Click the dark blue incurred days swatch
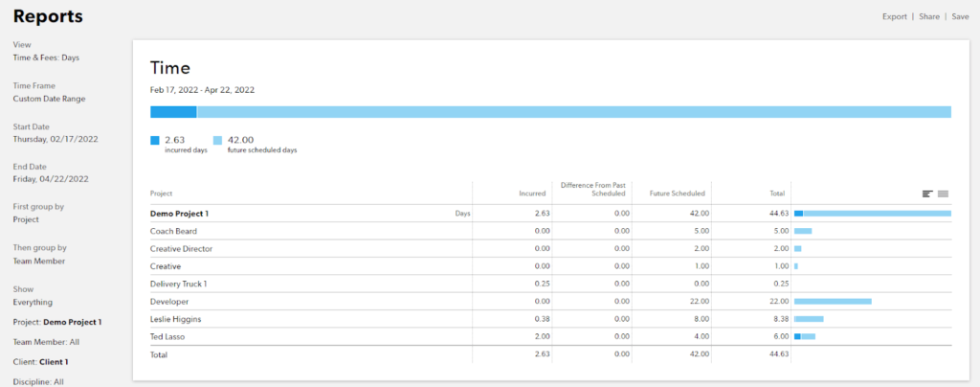This screenshot has width=980, height=387. [x=155, y=141]
